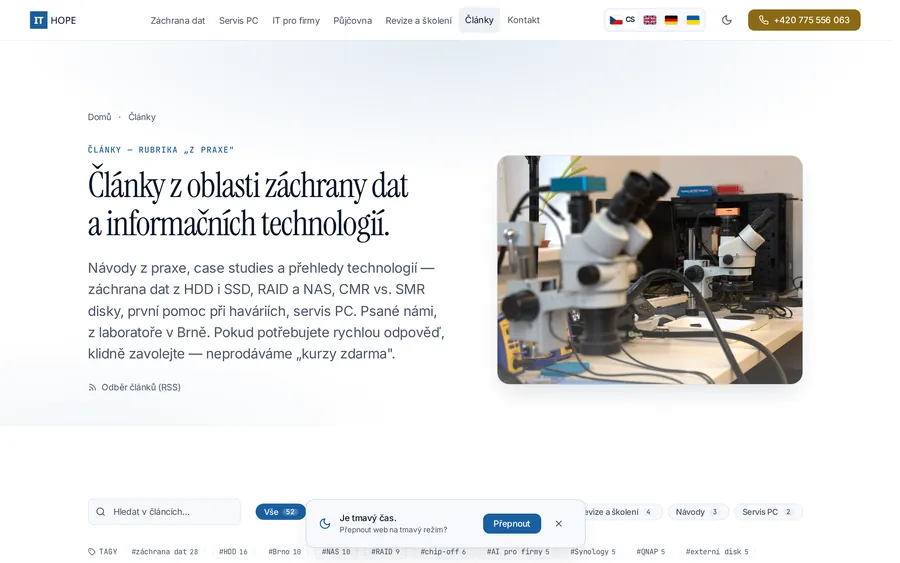The width and height of the screenshot is (900, 563).
Task: Select tag #Brno 10
Action: pyautogui.click(x=285, y=552)
